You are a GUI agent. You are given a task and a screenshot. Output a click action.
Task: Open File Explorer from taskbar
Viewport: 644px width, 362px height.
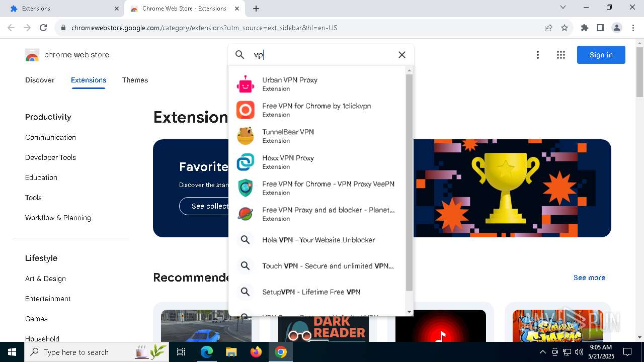pyautogui.click(x=231, y=352)
